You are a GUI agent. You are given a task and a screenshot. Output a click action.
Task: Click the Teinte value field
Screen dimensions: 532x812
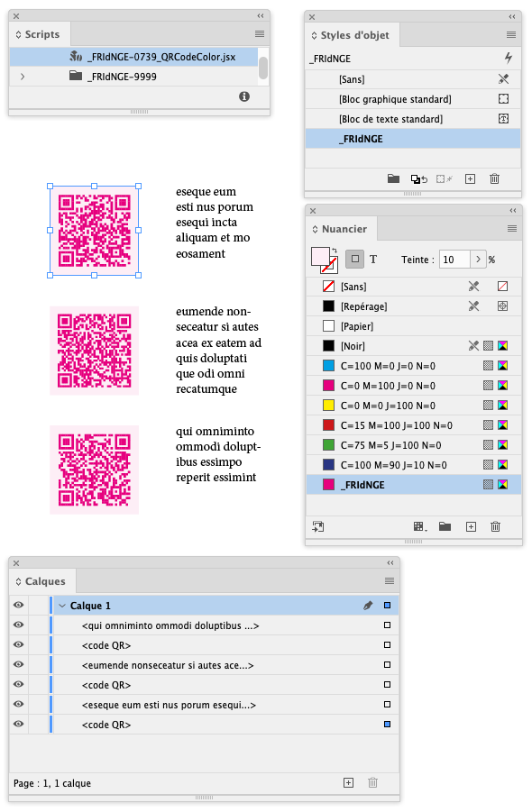click(x=454, y=260)
